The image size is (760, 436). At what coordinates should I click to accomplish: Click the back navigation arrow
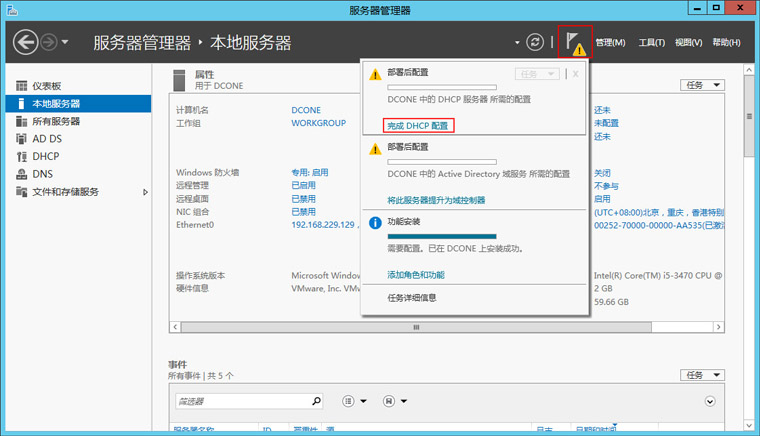point(26,42)
